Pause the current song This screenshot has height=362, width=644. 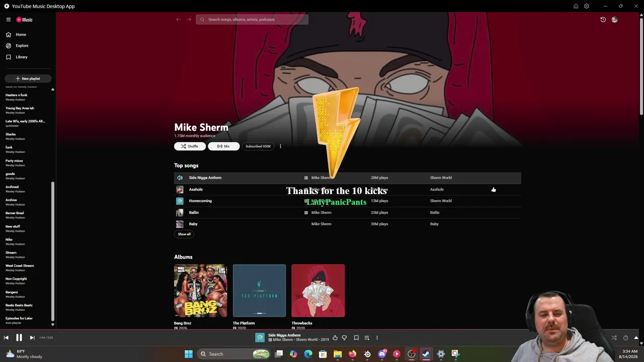coord(19,338)
